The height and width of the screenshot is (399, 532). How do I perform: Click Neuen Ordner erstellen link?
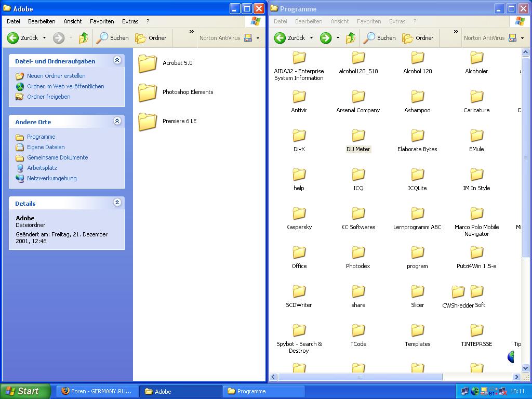click(56, 76)
